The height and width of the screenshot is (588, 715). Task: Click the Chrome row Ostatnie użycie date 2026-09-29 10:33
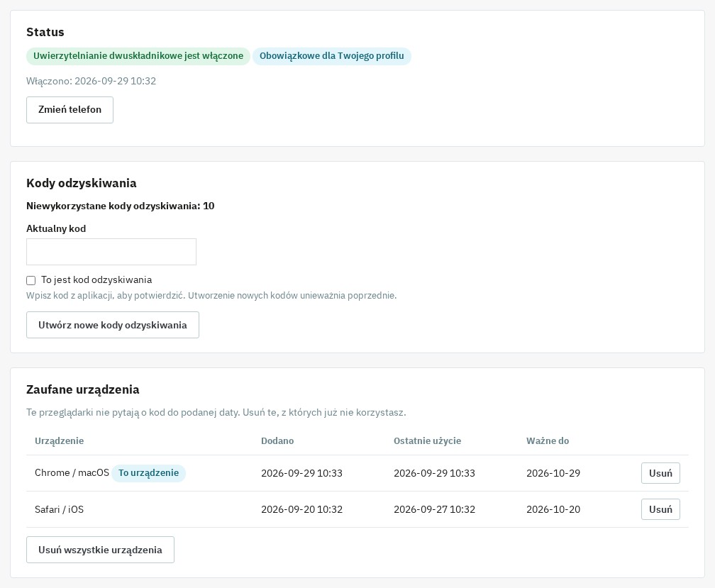[x=434, y=473]
